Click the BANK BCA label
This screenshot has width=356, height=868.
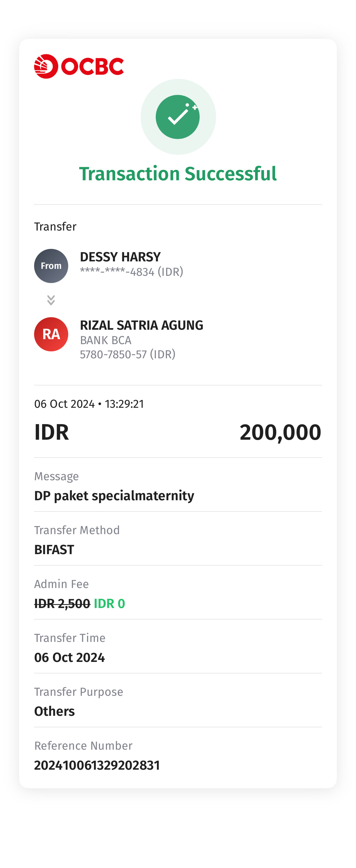(x=106, y=340)
